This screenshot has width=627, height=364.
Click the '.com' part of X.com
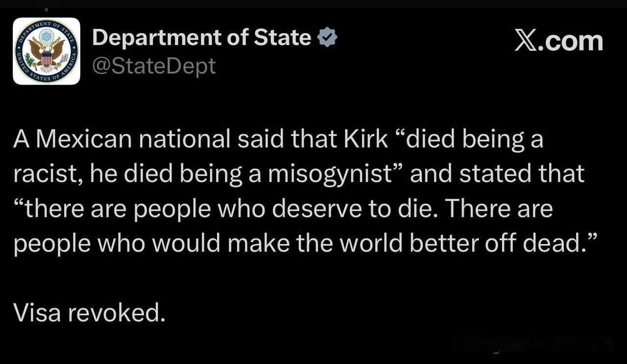pos(573,42)
